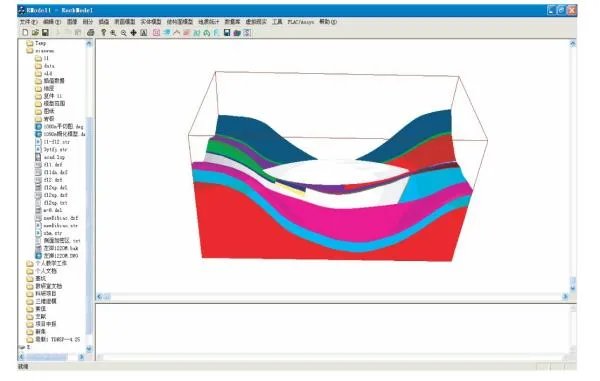Select the Temp folder in the tree
600x381 pixels.
coord(36,43)
